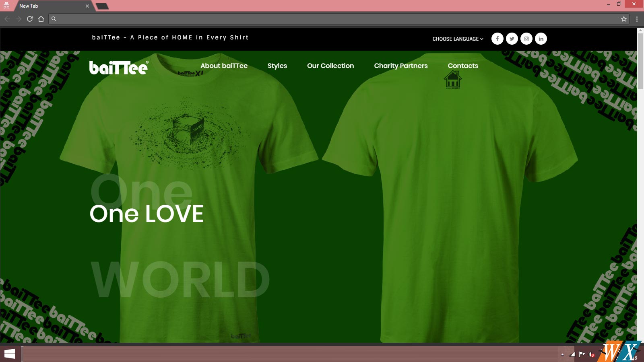Click the One LOVE headline
The width and height of the screenshot is (644, 362).
[147, 214]
